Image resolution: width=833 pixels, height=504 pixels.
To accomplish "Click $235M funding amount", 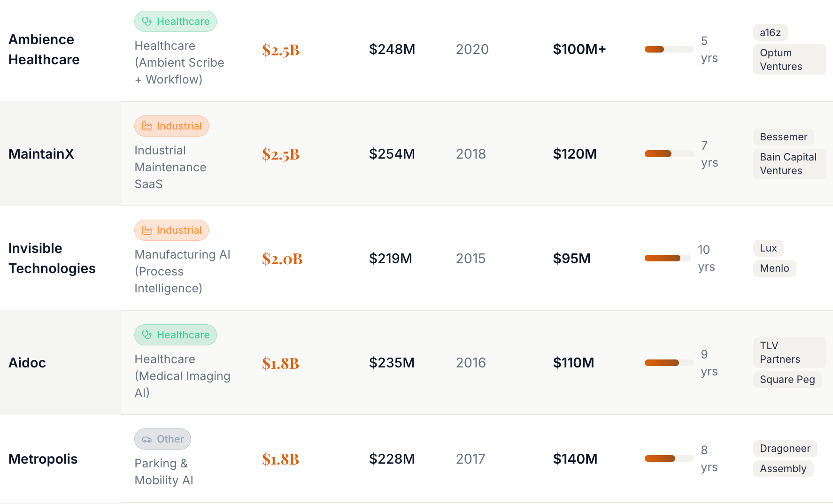I will 392,363.
